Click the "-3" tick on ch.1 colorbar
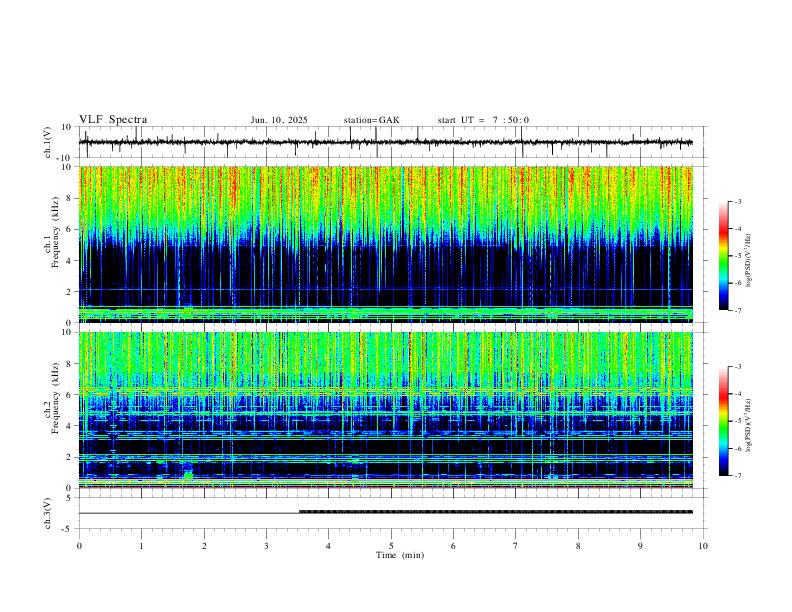The image size is (792, 612). (x=738, y=201)
